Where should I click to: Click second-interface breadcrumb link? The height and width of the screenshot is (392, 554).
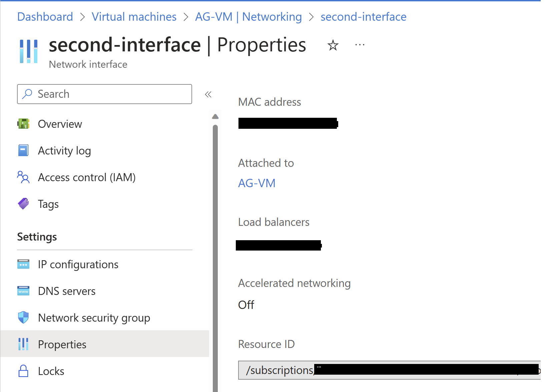coord(364,17)
